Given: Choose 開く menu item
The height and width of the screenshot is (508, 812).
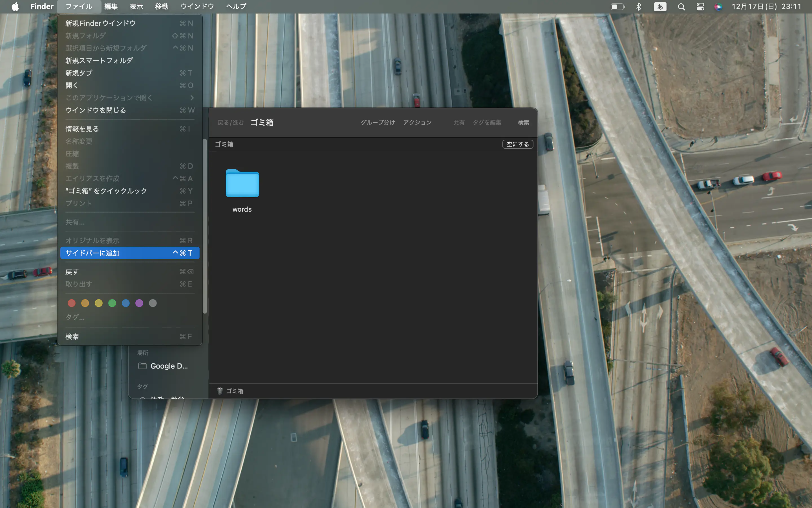Looking at the screenshot, I should 130,85.
